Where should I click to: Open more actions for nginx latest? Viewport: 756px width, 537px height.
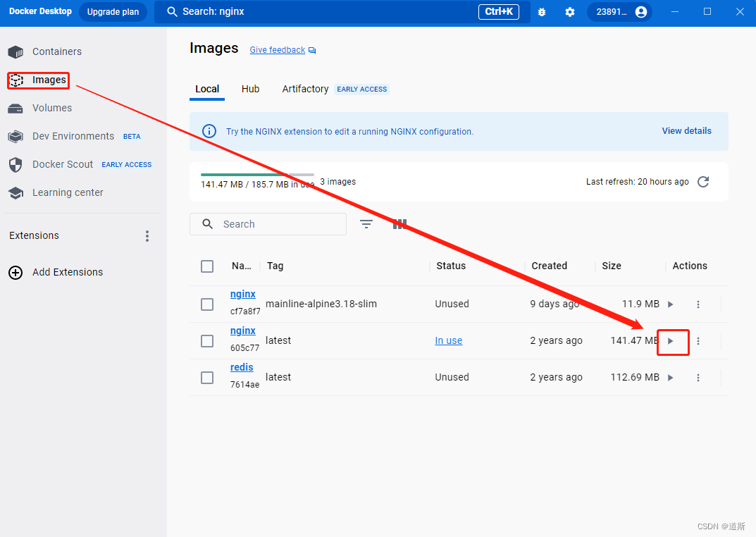click(698, 341)
